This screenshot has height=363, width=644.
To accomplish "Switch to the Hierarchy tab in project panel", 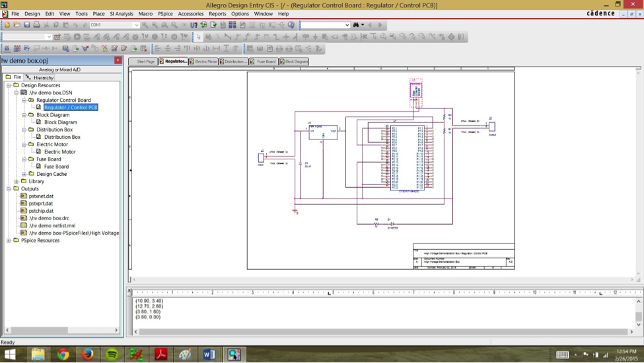I will (40, 77).
